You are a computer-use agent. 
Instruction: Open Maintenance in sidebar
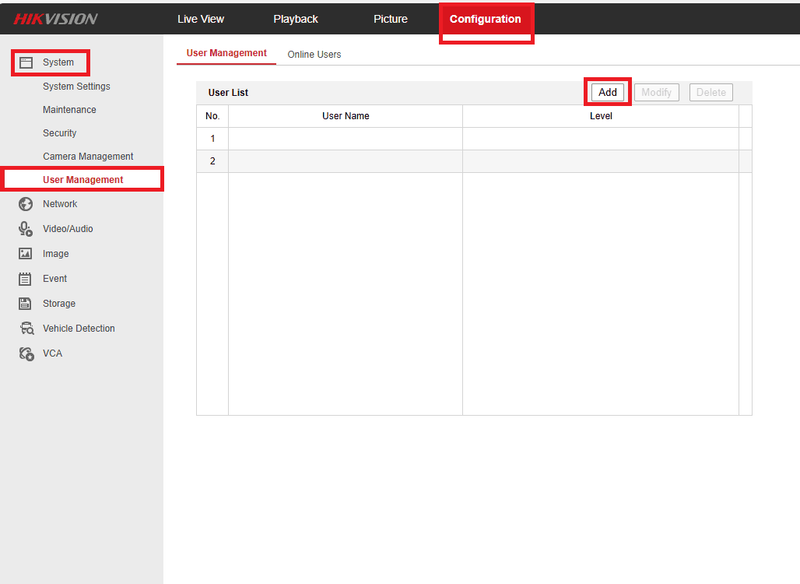pyautogui.click(x=69, y=110)
